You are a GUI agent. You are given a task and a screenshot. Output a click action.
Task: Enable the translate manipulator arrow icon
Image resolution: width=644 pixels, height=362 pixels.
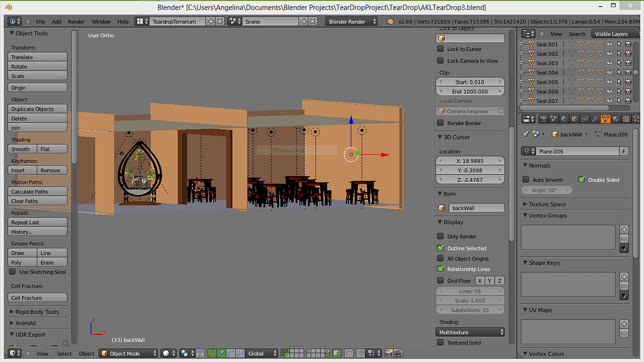tap(221, 353)
